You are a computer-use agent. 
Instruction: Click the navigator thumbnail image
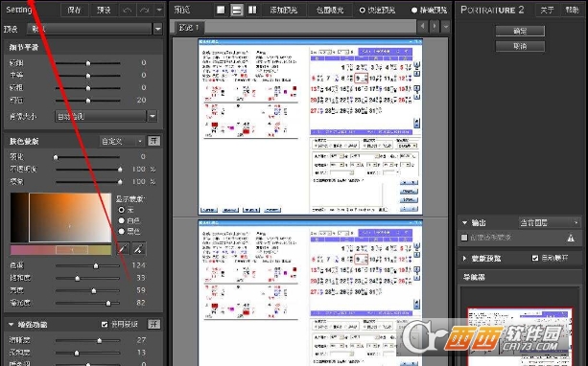[520, 337]
